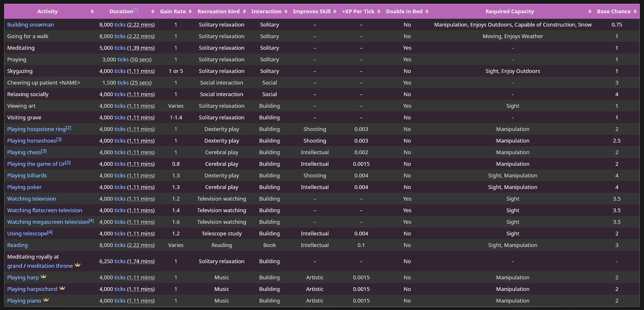
Task: Open the Building snowman link
Action: click(x=31, y=25)
